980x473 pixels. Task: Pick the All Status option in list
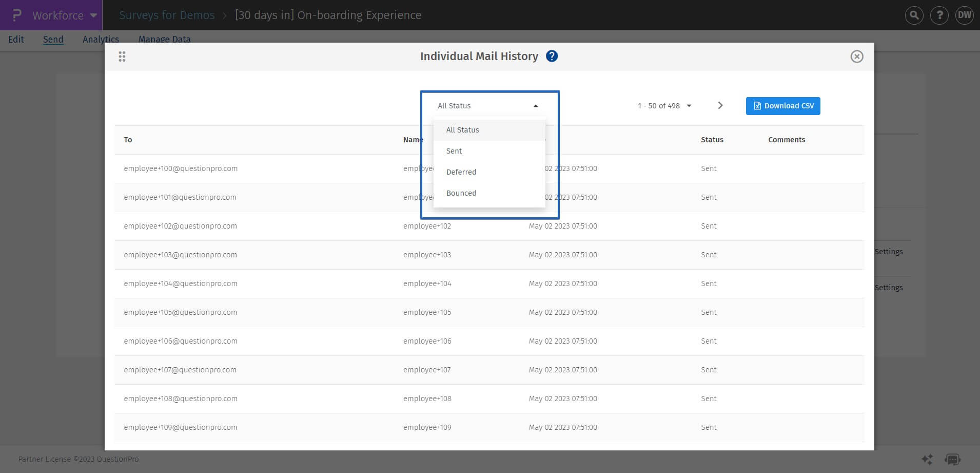tap(462, 130)
